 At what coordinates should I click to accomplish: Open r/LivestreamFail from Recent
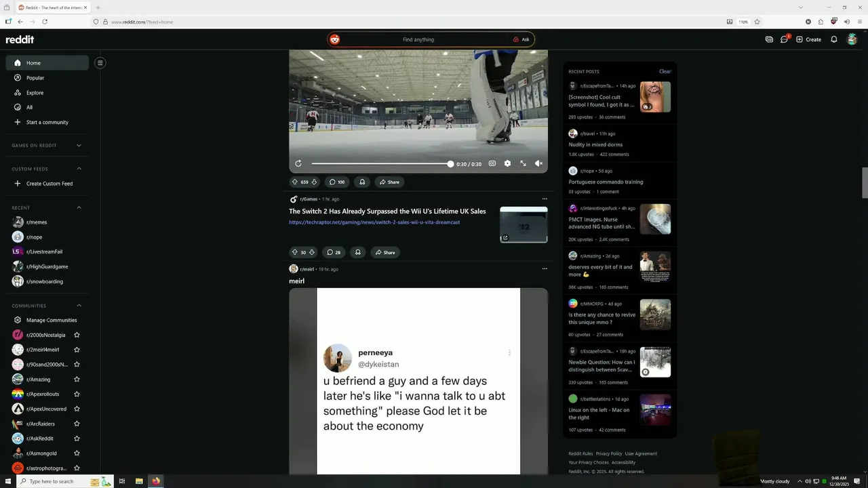(47, 251)
